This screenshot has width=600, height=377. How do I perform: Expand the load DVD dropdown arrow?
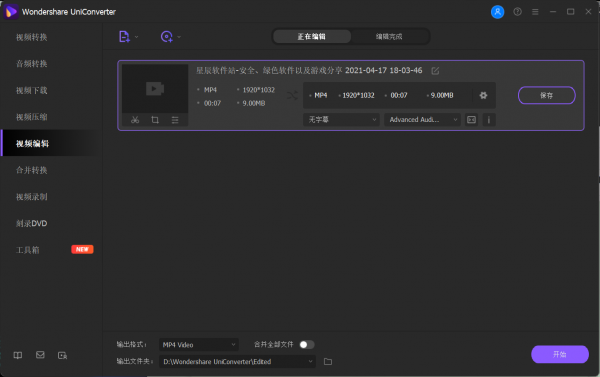point(179,37)
